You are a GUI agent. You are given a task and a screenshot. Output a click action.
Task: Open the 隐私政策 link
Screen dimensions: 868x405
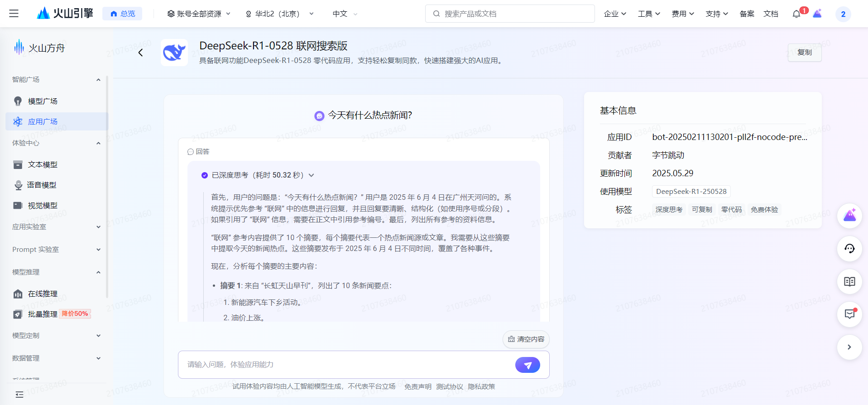coord(481,386)
